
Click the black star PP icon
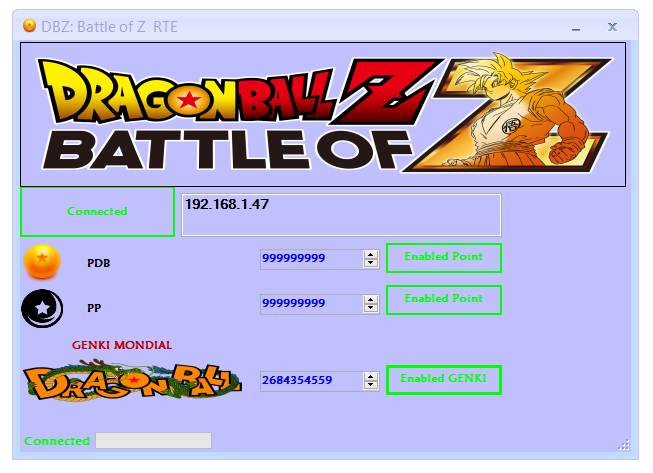click(x=42, y=309)
